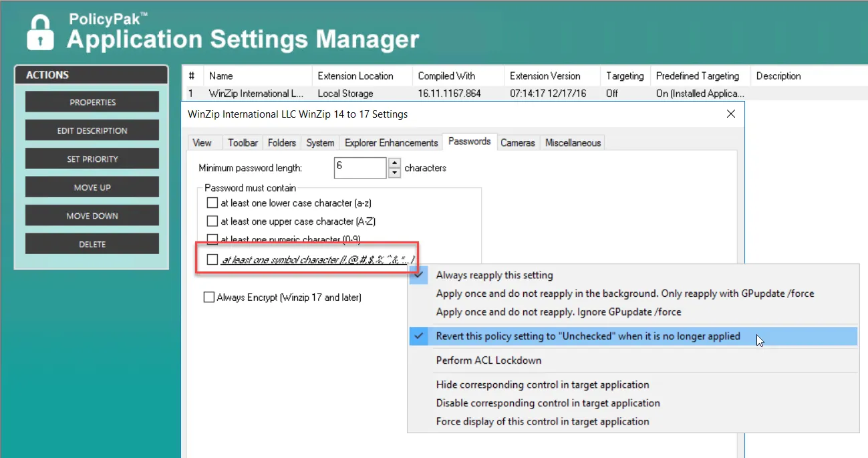868x458 pixels.
Task: Click the Off targeting cell
Action: tap(612, 94)
